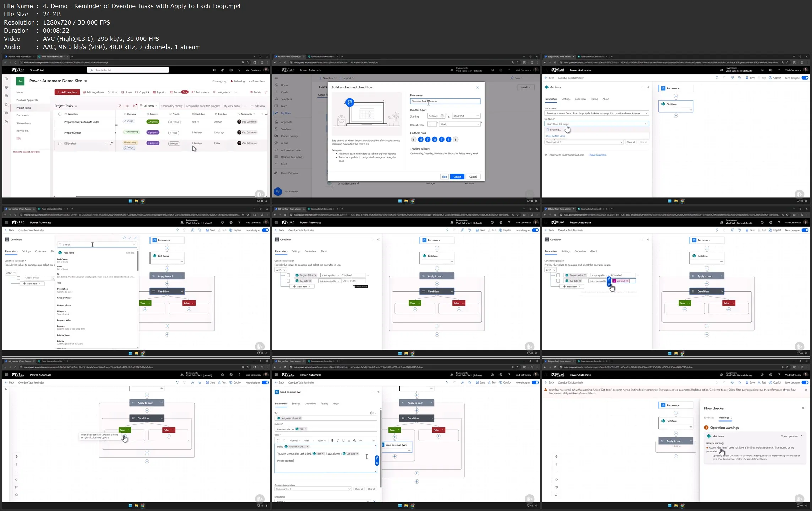Collapse the Get items panel with double chevron
Image resolution: width=812 pixels, height=511 pixels.
(x=648, y=87)
